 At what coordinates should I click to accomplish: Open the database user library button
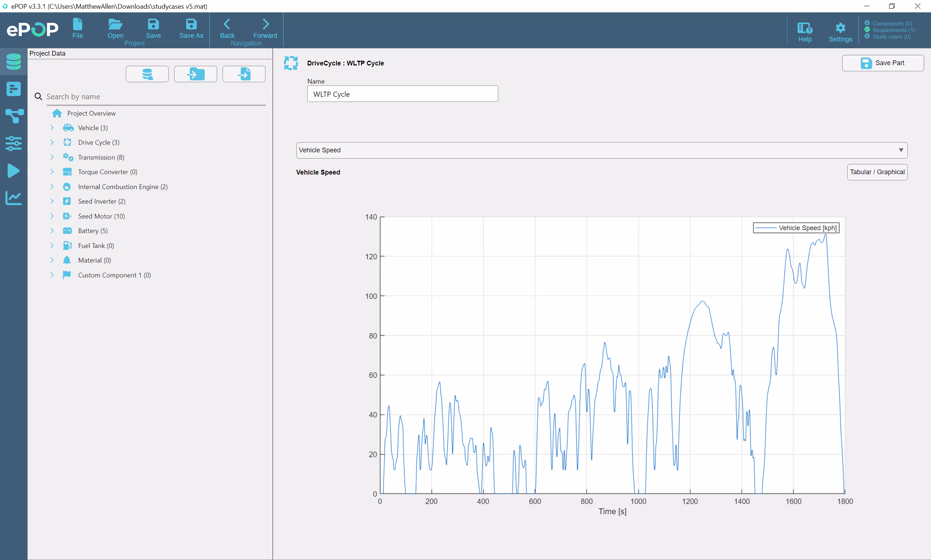tap(147, 74)
